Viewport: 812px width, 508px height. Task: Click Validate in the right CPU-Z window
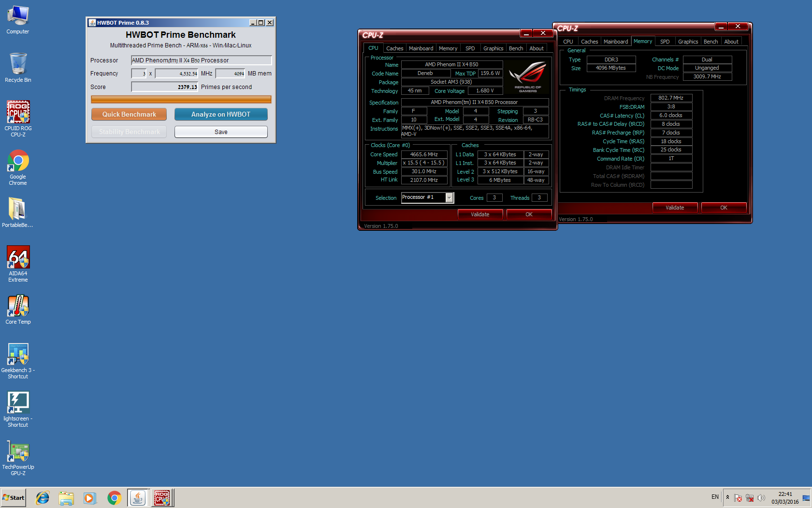[675, 208]
